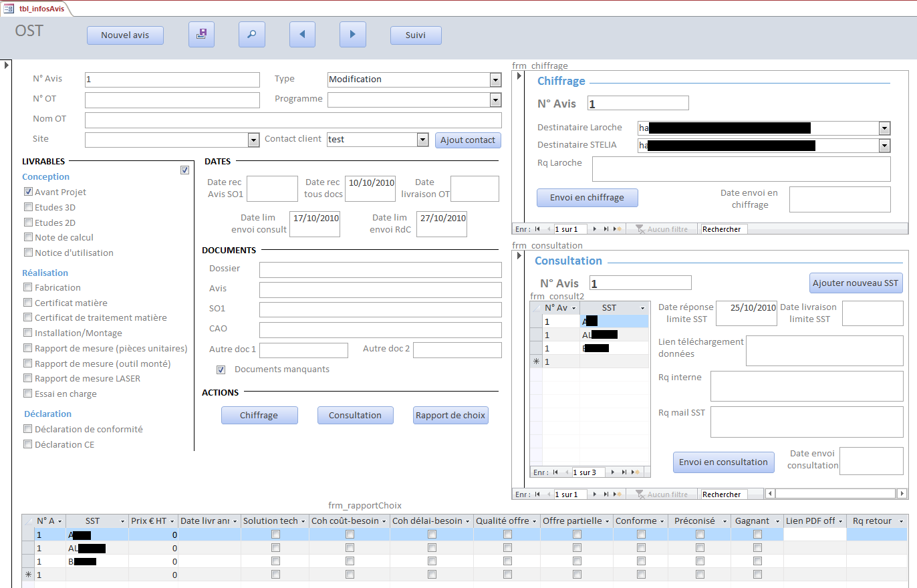
Task: Click the Ajout contact button
Action: (x=468, y=140)
